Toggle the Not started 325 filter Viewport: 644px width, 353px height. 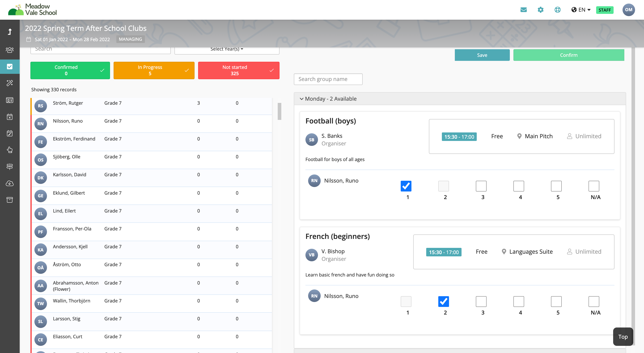(239, 70)
